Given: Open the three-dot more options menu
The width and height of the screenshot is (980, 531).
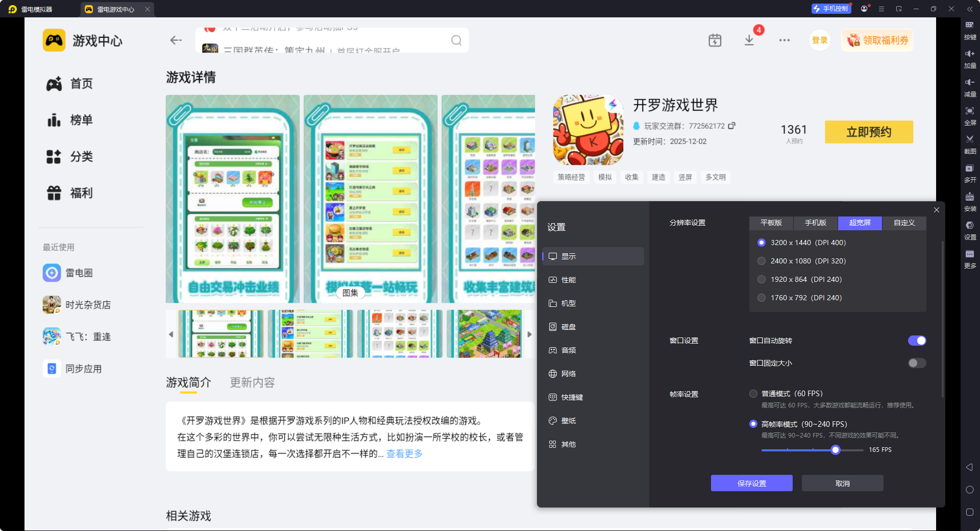Looking at the screenshot, I should point(784,40).
